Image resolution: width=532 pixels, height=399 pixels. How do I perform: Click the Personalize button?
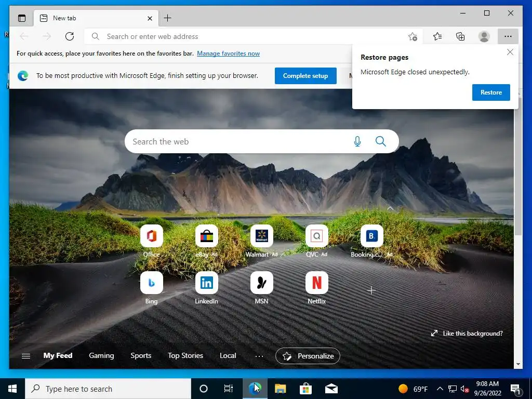click(308, 356)
